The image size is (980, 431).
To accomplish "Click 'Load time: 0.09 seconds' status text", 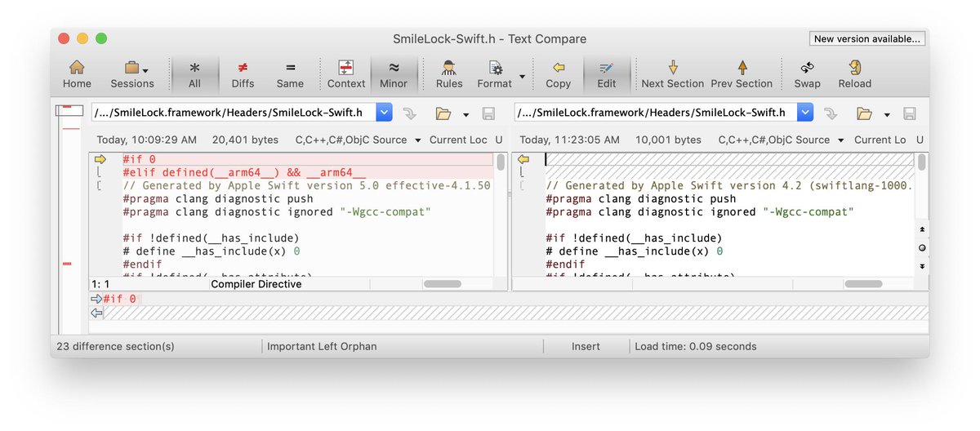I will click(696, 346).
